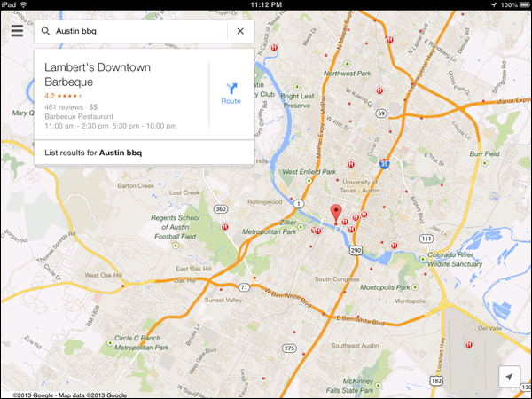Select restaurant marker near Del Valle
532x399 pixels.
tap(469, 345)
